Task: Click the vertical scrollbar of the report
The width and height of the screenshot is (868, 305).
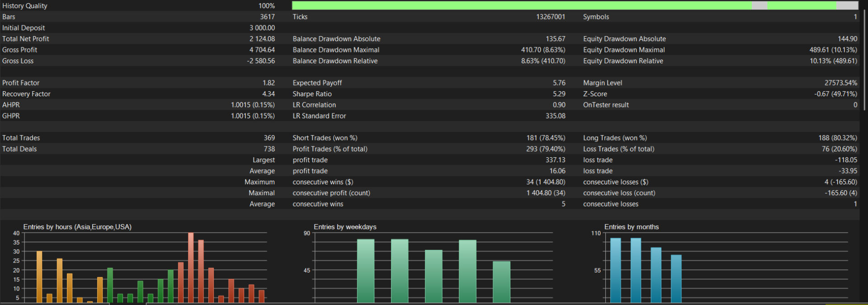Action: tap(864, 60)
